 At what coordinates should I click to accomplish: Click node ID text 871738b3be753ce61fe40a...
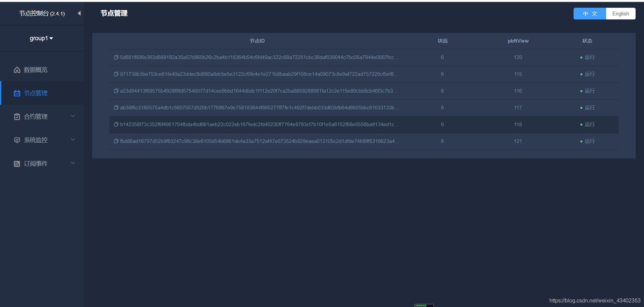pos(259,74)
